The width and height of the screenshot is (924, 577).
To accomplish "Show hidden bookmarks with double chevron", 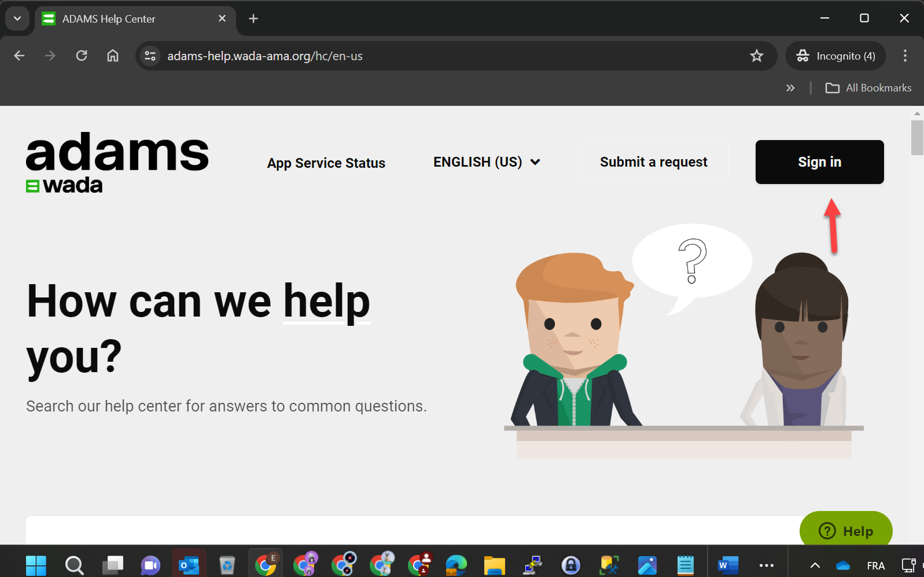I will (x=790, y=88).
